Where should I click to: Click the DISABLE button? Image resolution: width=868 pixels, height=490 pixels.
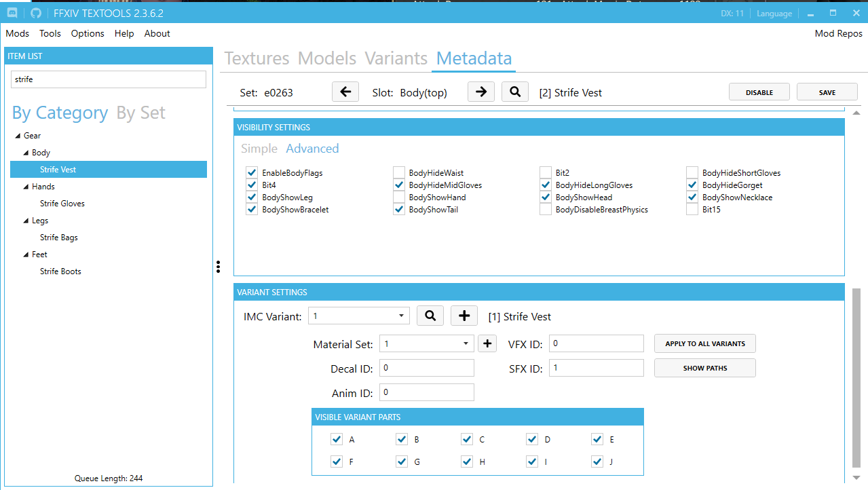(x=759, y=92)
